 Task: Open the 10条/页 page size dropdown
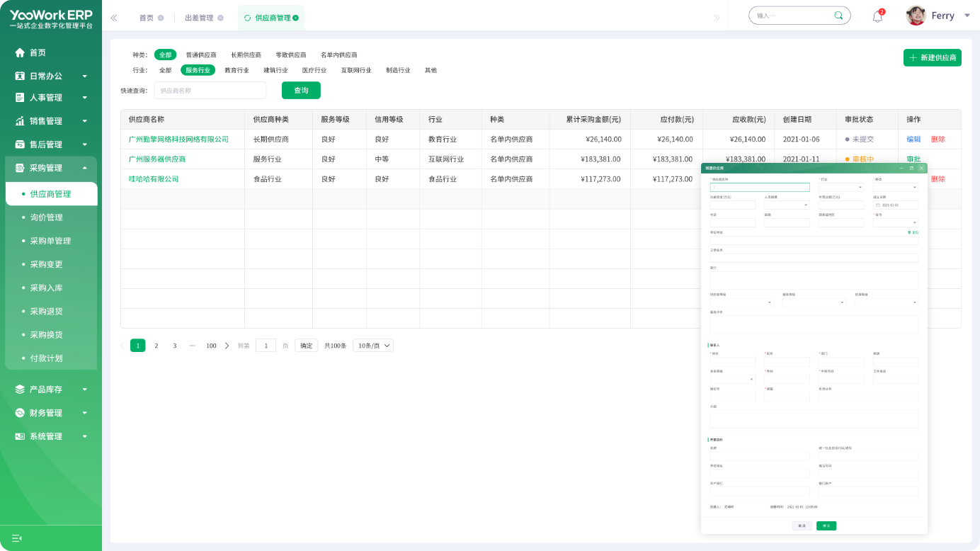[373, 346]
